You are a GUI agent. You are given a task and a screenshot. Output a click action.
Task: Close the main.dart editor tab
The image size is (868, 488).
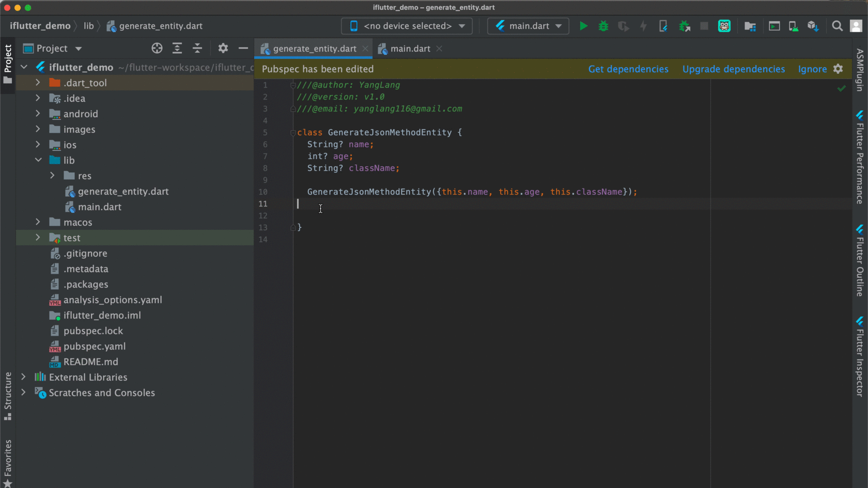[439, 49]
